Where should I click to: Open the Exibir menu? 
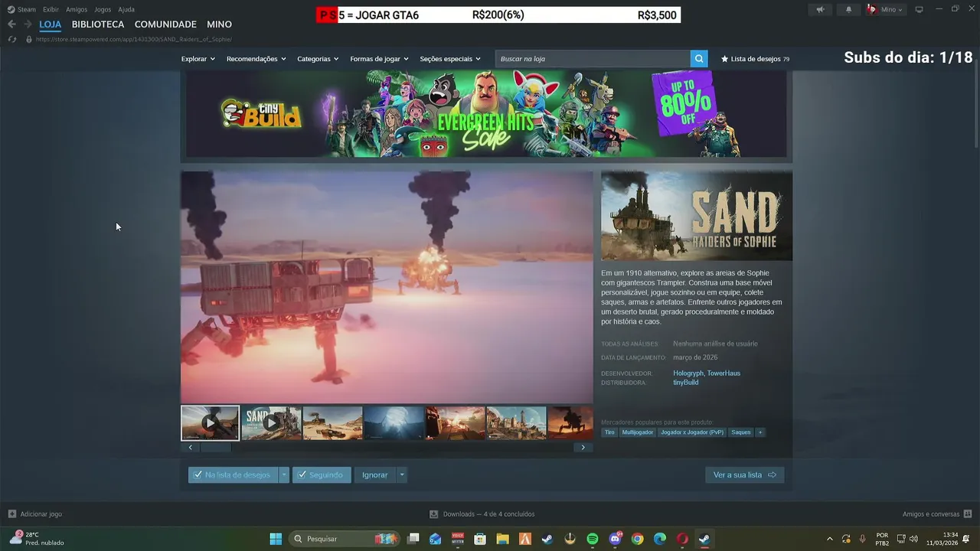(x=51, y=9)
